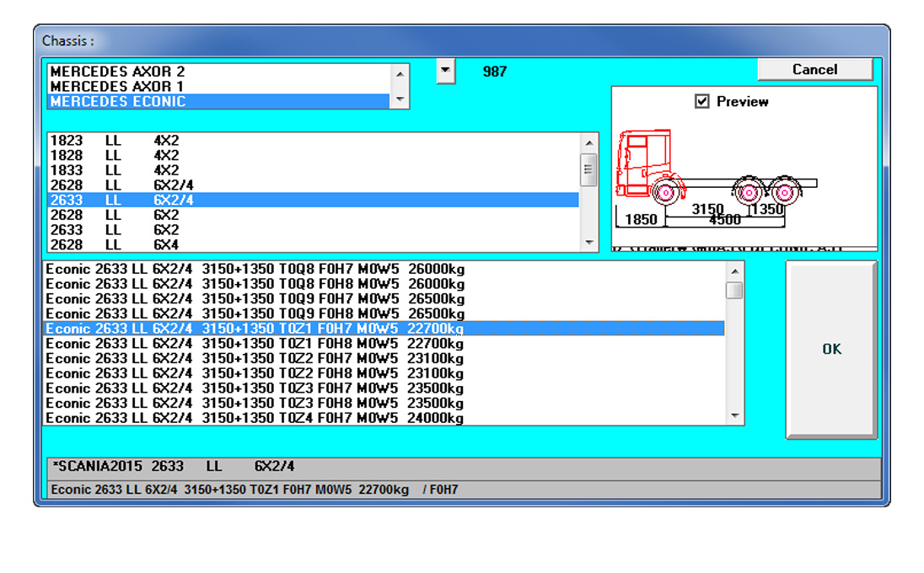Image resolution: width=924 pixels, height=573 pixels.
Task: Select the Econic T0Q8 F0H8 26000kg variant
Action: click(384, 285)
